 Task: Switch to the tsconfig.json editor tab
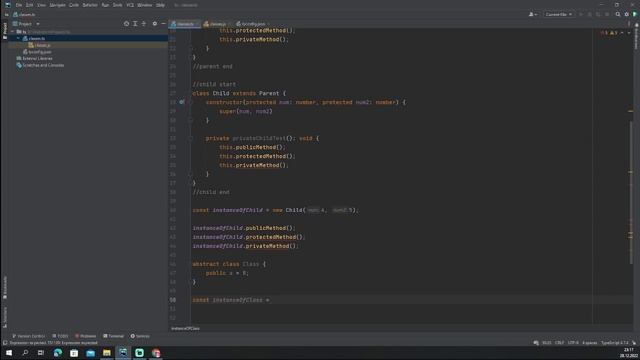[x=253, y=24]
